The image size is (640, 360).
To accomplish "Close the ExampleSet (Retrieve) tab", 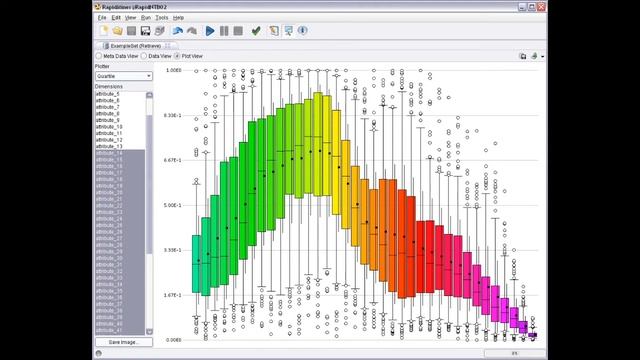I will coord(168,46).
